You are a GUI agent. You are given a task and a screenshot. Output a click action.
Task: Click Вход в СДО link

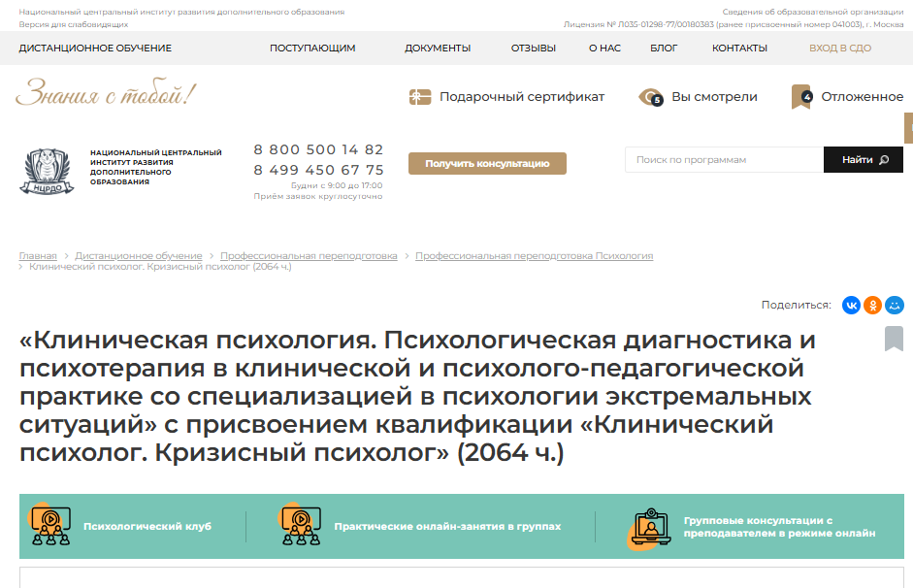pyautogui.click(x=839, y=49)
